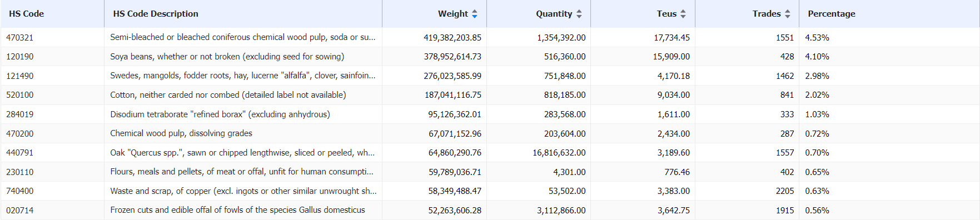The image size is (980, 220).
Task: Select trades count 1915
Action: [785, 211]
